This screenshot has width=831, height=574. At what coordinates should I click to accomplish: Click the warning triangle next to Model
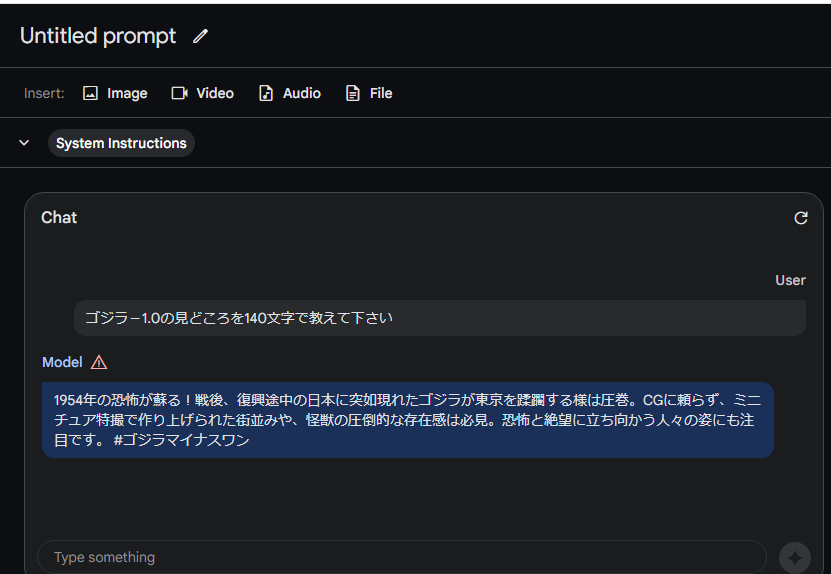99,363
